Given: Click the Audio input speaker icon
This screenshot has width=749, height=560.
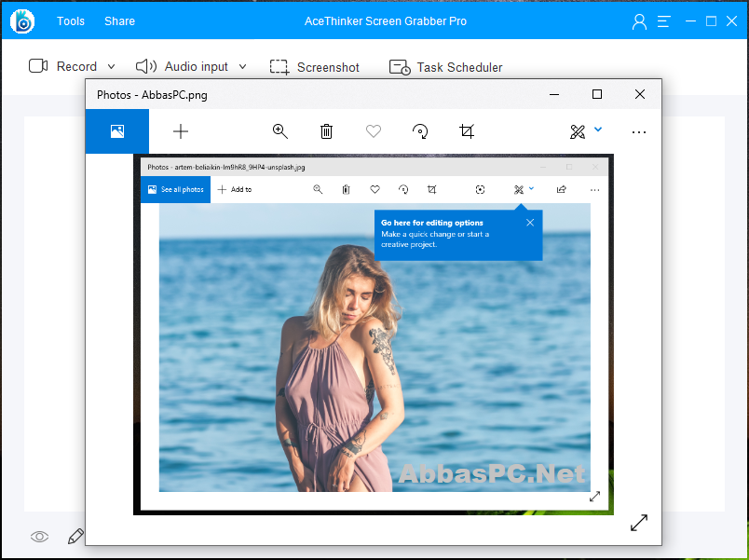Looking at the screenshot, I should (146, 66).
